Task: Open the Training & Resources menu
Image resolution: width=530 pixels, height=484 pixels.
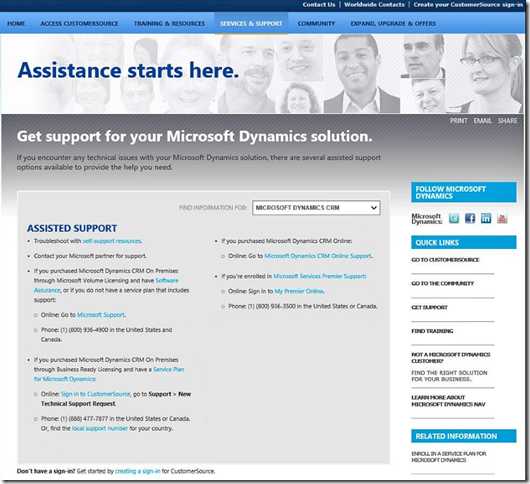Action: 169,23
